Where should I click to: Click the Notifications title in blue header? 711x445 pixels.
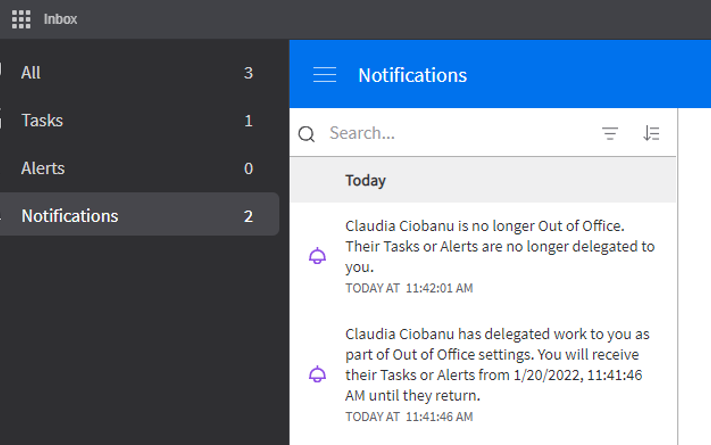click(412, 75)
